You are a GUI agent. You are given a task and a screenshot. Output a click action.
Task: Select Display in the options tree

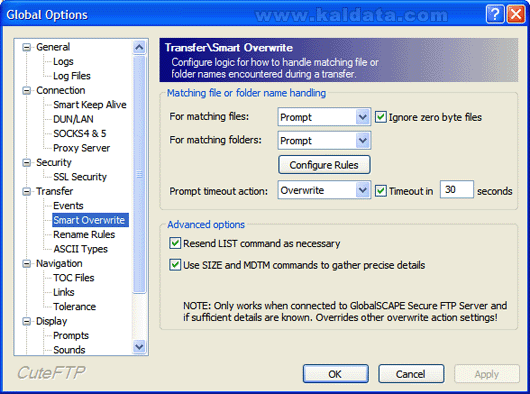click(52, 321)
